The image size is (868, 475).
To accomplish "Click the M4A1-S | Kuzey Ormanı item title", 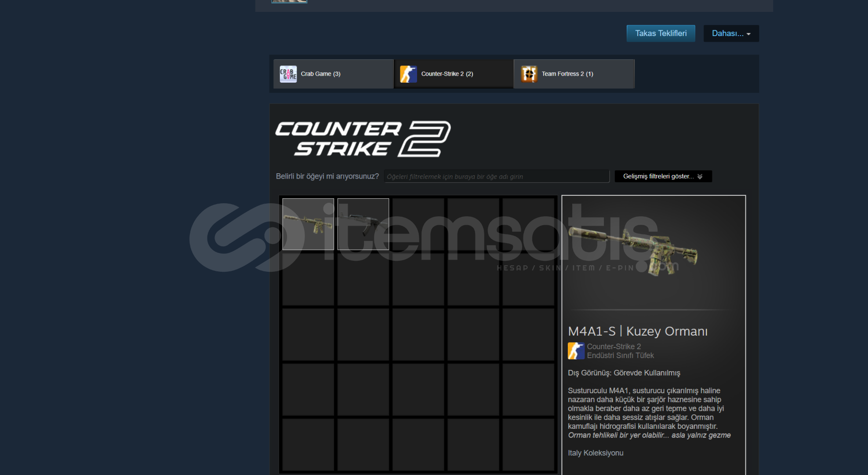I will tap(638, 331).
